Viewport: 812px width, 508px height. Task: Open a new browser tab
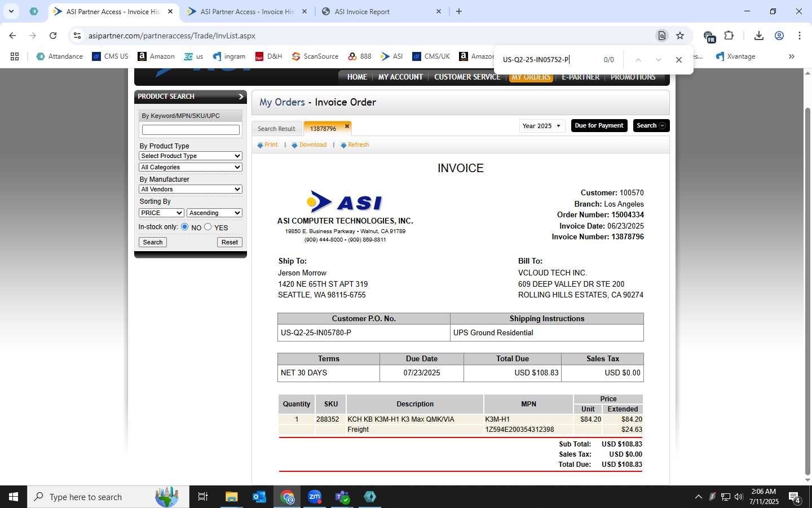pyautogui.click(x=459, y=11)
